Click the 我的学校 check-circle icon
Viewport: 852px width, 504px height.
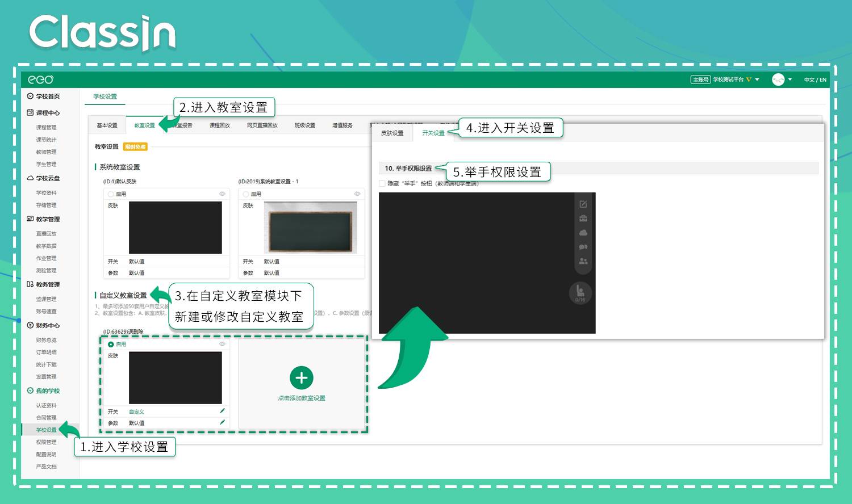tap(30, 390)
